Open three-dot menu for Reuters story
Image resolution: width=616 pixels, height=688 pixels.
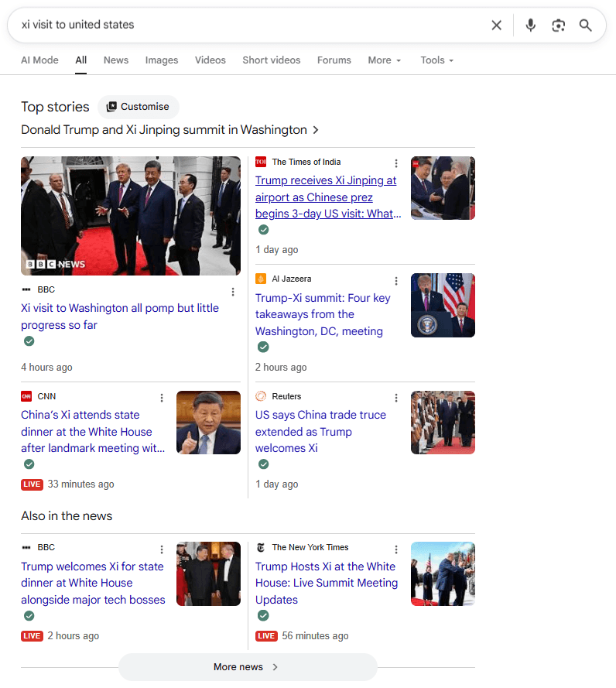396,398
